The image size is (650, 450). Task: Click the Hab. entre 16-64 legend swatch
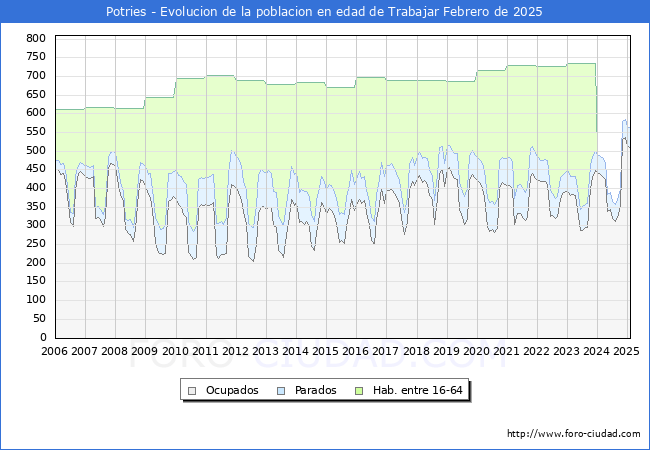point(359,391)
